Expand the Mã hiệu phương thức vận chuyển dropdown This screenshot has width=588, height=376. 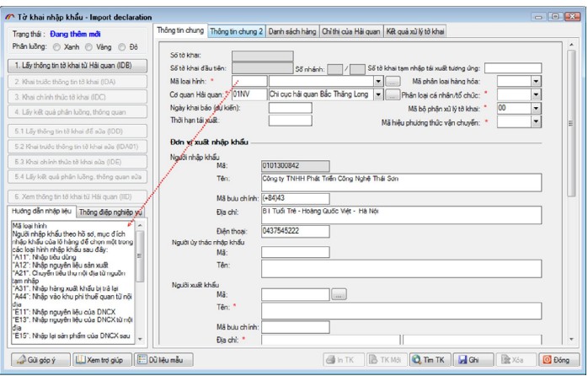[536, 121]
